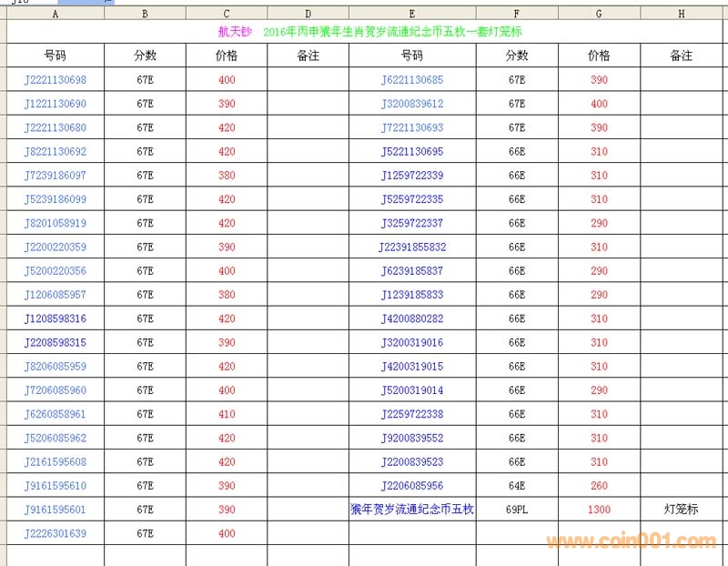This screenshot has width=728, height=566.
Task: Select column C header
Action: point(227,14)
